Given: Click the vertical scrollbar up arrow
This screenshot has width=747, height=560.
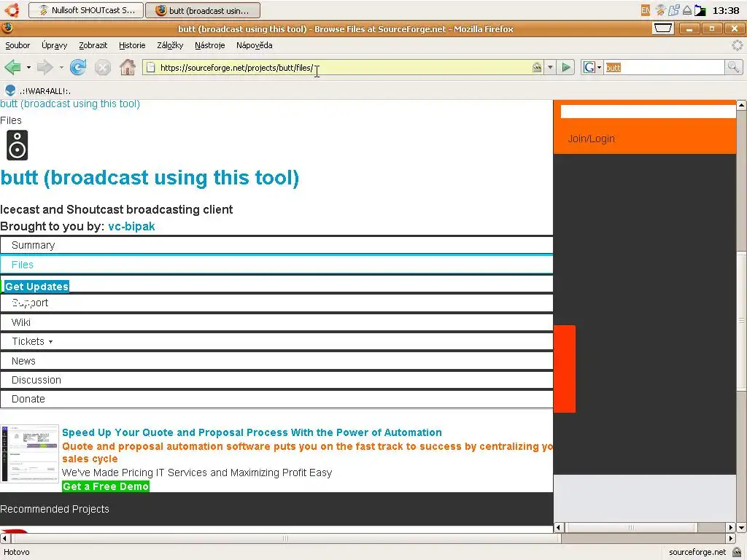Looking at the screenshot, I should 741,105.
